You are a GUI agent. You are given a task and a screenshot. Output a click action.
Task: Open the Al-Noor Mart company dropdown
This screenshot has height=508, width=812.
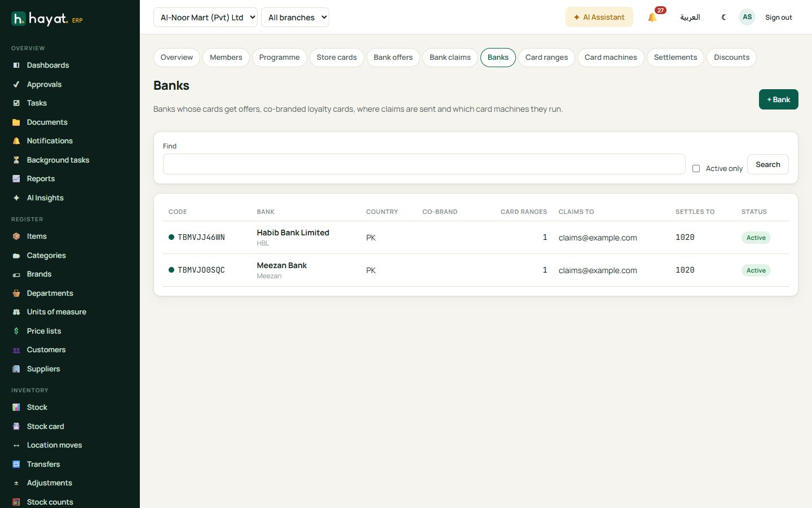coord(205,17)
